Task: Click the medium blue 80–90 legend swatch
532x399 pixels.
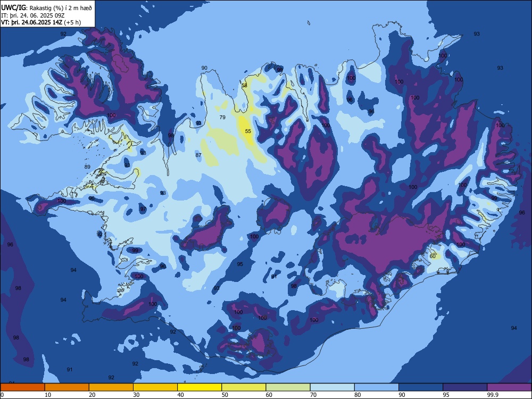Action: click(x=377, y=387)
